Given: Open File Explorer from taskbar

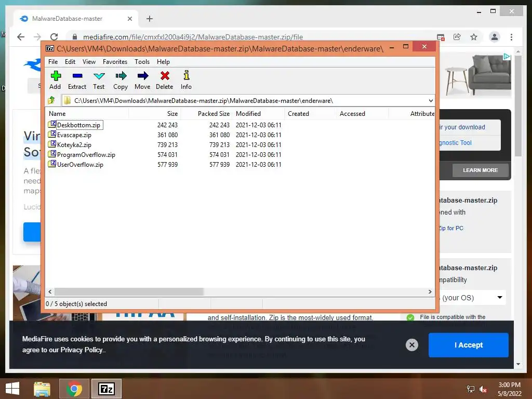Looking at the screenshot, I should [x=42, y=389].
